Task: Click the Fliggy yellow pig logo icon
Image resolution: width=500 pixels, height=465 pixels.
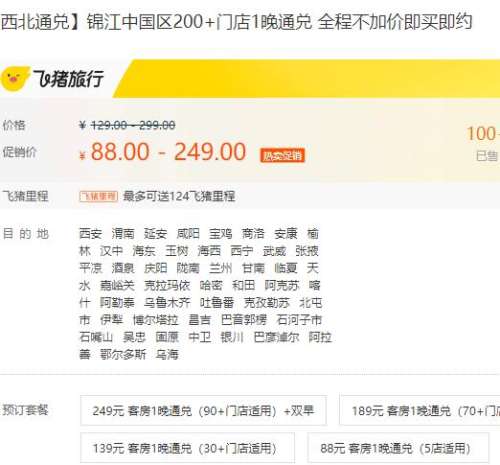Action: click(15, 79)
